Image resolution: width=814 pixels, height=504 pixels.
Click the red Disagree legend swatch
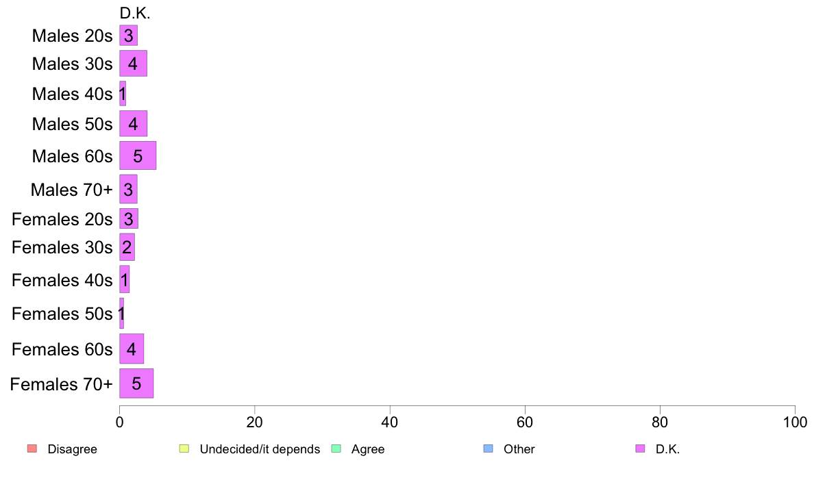coord(32,449)
